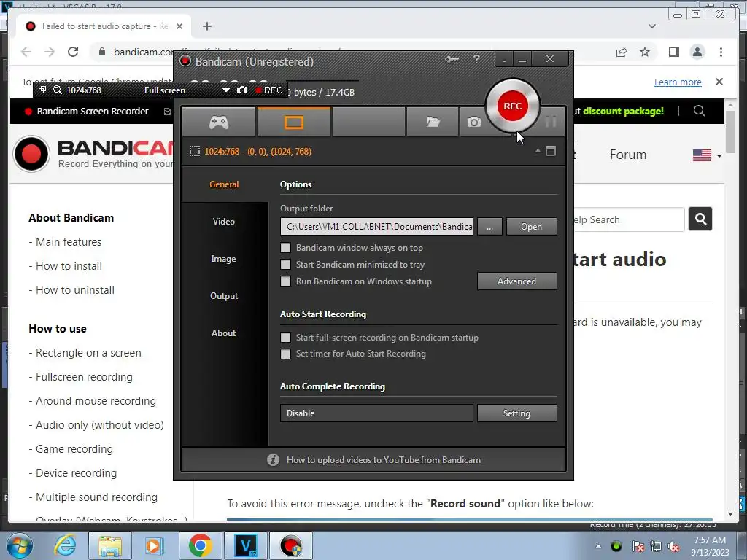Open the Output settings tab
747x560 pixels.
224,296
